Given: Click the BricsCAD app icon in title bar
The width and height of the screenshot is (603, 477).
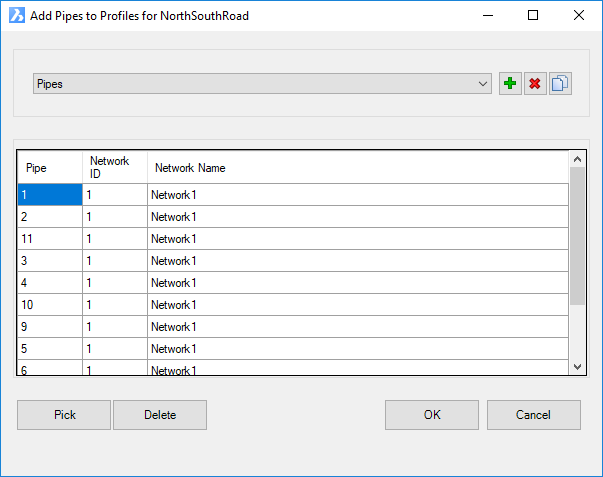Looking at the screenshot, I should (17, 15).
